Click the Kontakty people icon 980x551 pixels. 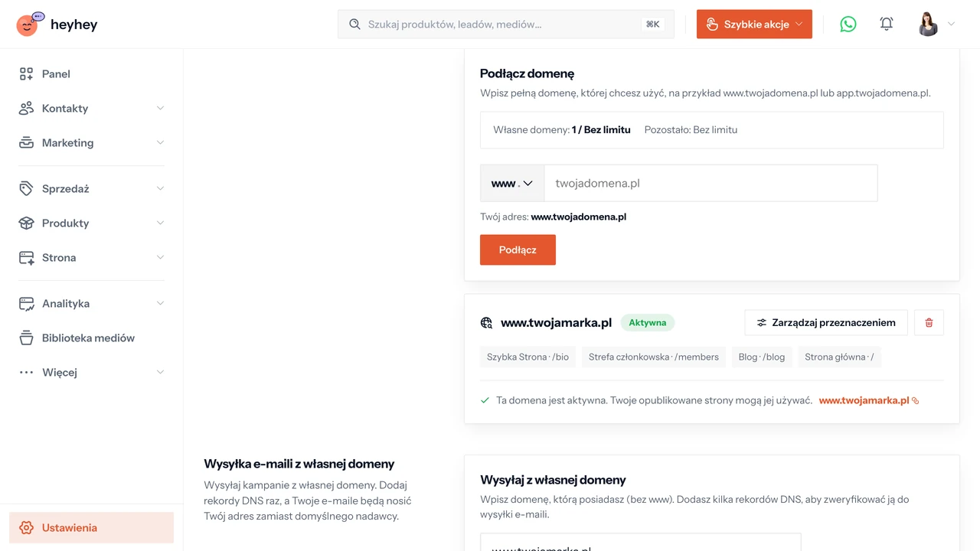tap(27, 109)
